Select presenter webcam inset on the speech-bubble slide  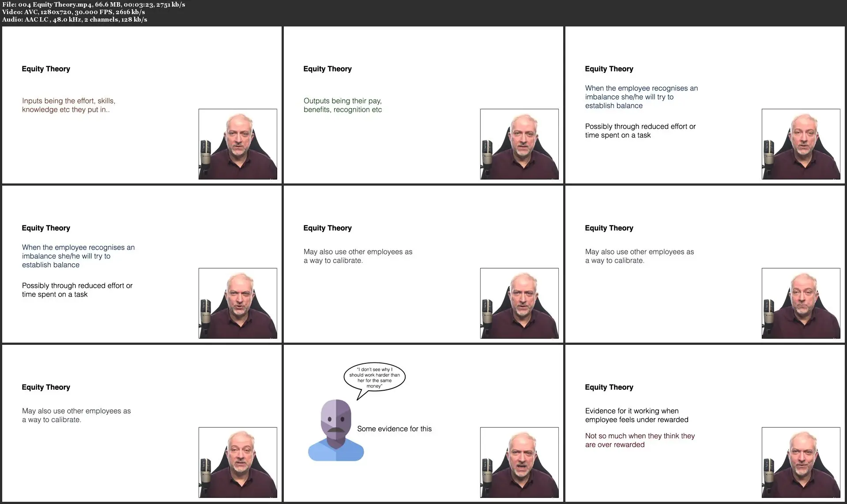[x=519, y=463]
